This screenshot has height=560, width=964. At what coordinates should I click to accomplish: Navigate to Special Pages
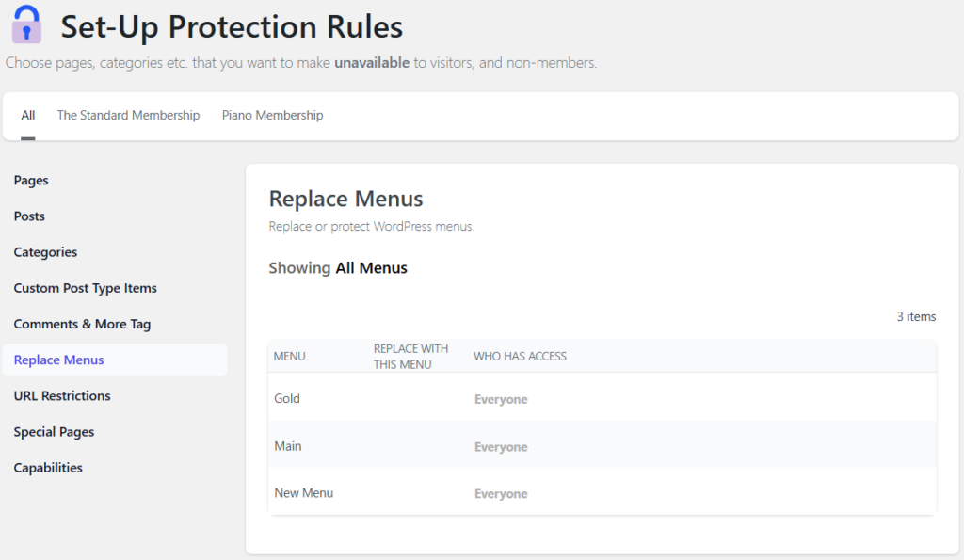pos(54,432)
